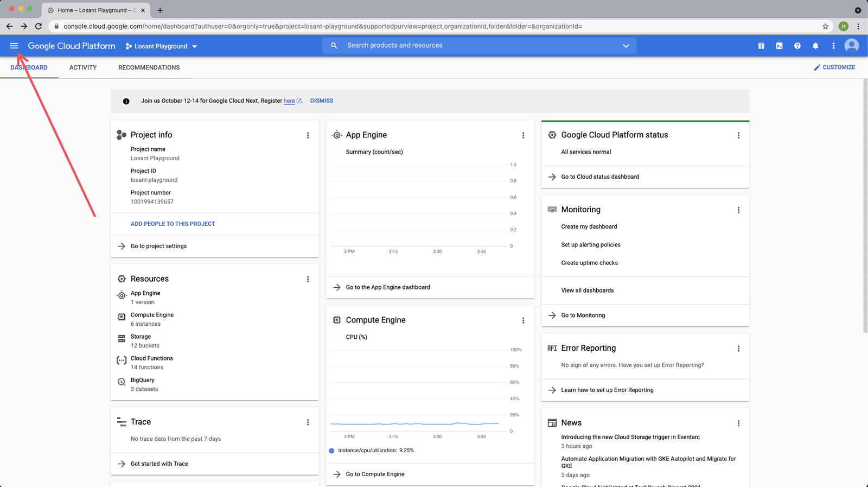Reload the page with the refresh icon
This screenshot has width=868, height=487.
pos(39,26)
